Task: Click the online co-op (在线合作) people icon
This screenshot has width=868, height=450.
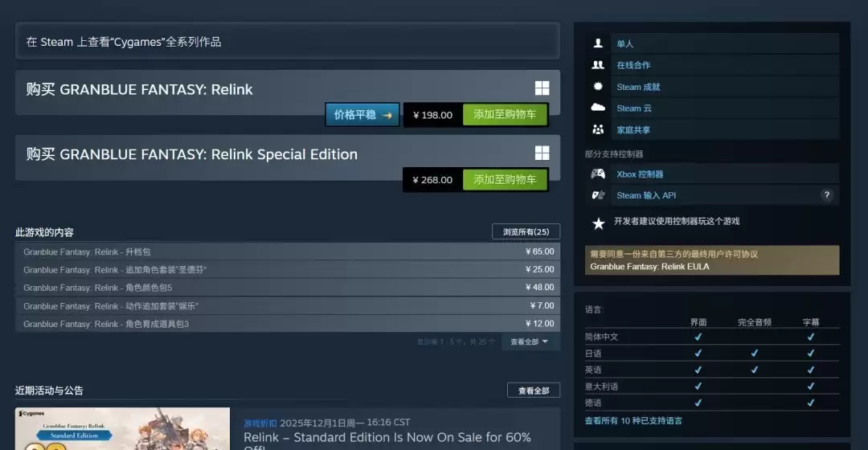Action: tap(598, 65)
